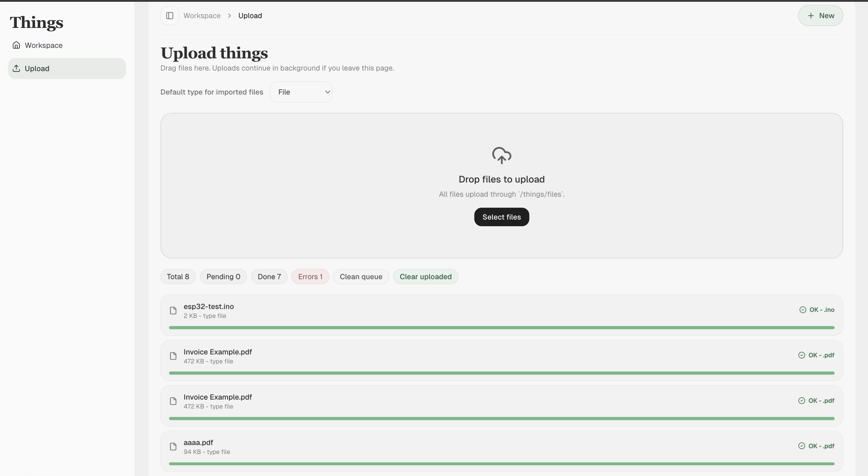This screenshot has height=476, width=868.
Task: Click the breadcrumb chevron after Workspace
Action: (229, 16)
